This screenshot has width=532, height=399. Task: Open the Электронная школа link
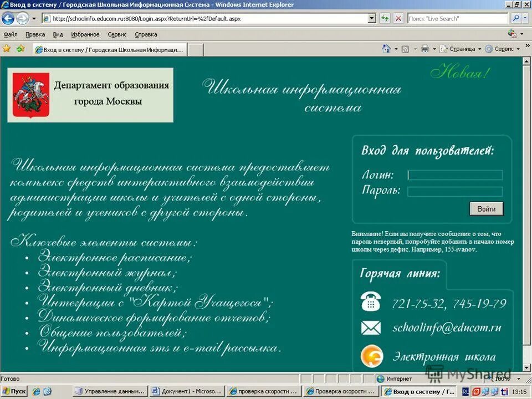444,356
